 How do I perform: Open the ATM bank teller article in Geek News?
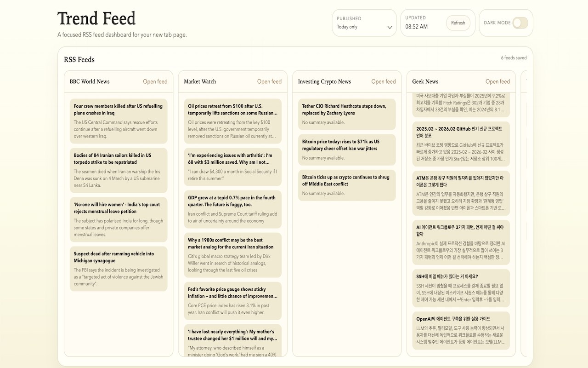click(461, 193)
